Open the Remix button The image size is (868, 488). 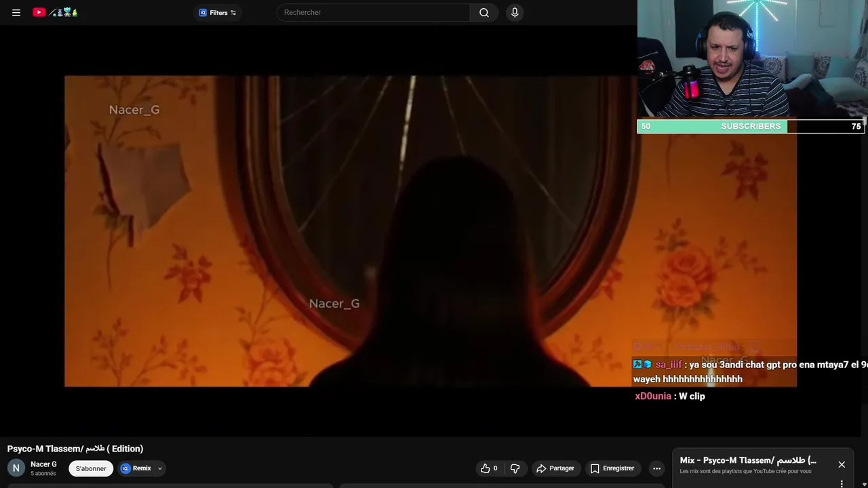[136, 468]
